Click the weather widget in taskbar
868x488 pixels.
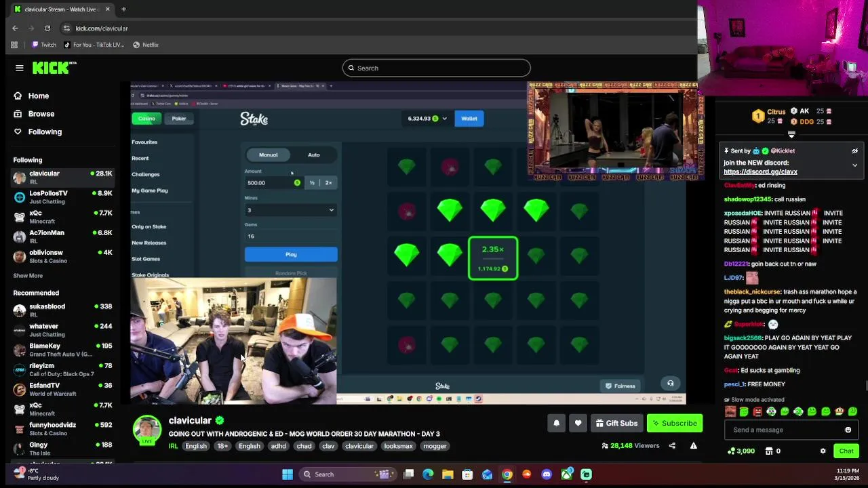coord(37,474)
